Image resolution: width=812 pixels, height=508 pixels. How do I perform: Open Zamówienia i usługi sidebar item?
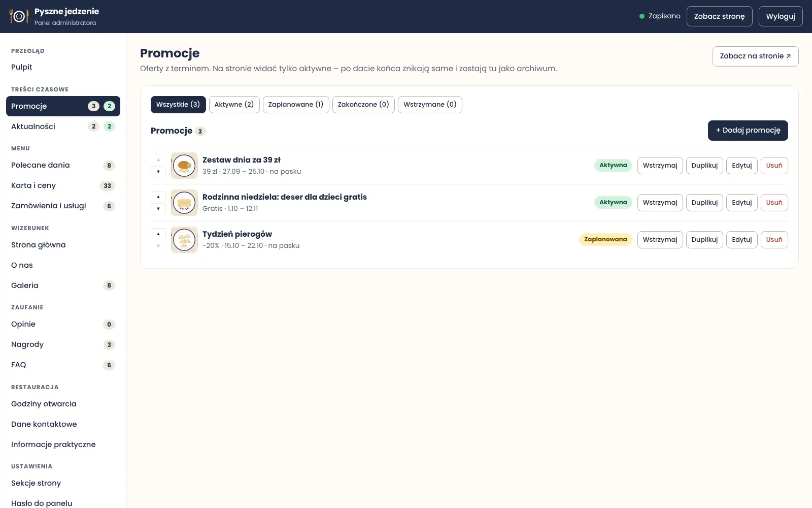(63, 206)
